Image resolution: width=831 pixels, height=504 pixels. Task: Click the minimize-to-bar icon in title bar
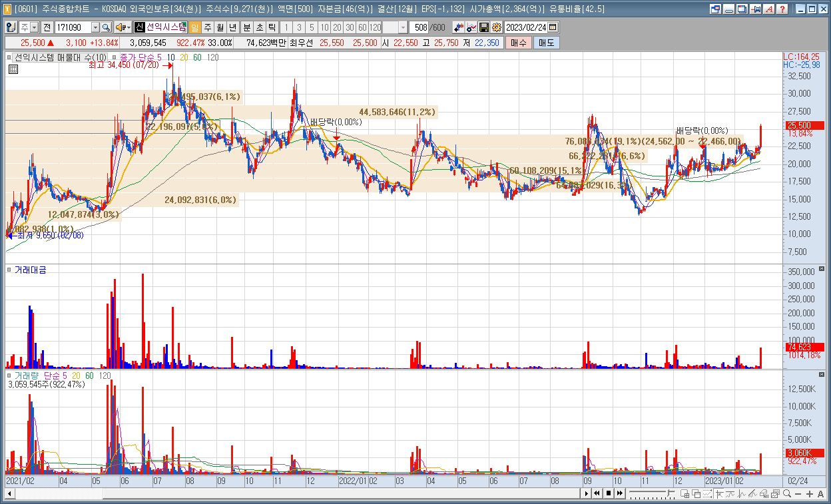(x=728, y=9)
